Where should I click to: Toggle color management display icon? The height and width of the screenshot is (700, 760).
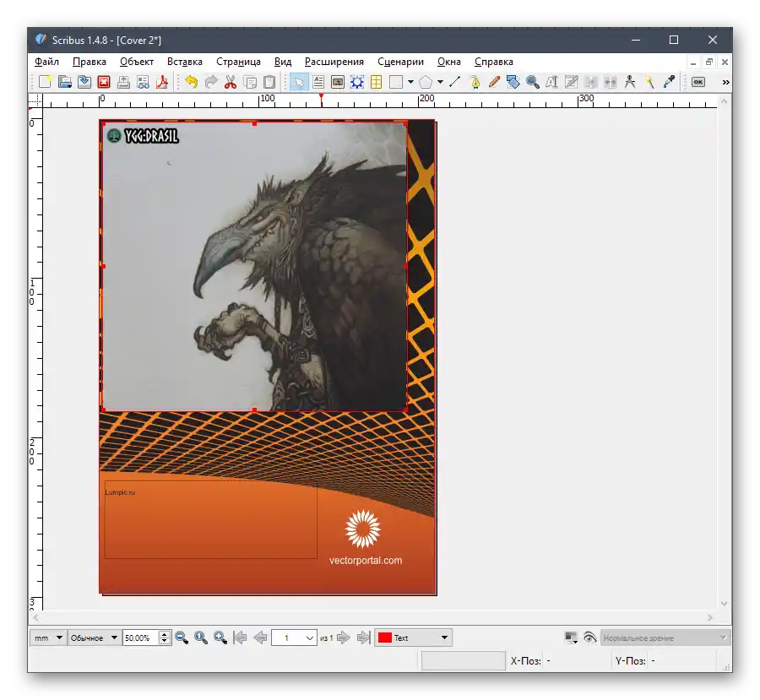pos(571,638)
